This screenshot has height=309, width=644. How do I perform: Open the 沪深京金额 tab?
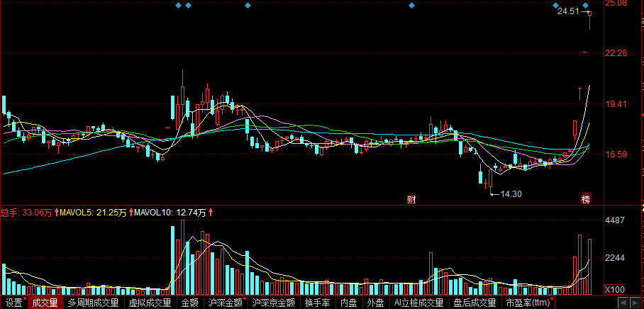tap(274, 303)
